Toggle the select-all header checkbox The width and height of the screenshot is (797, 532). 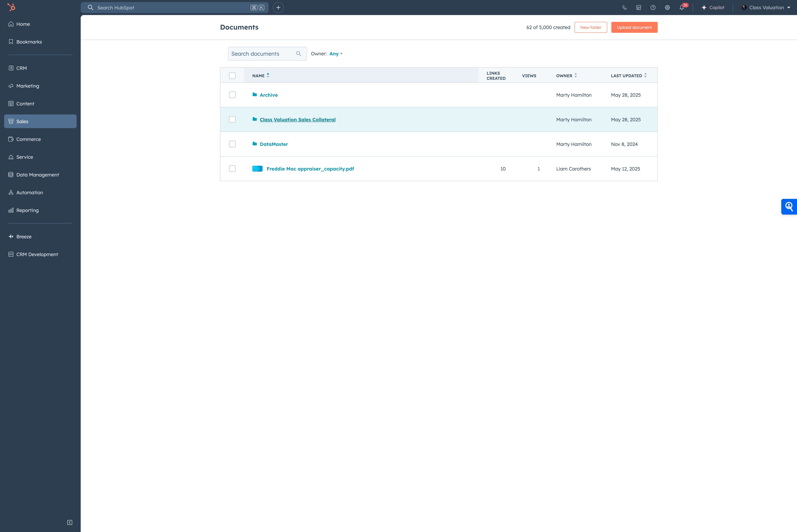[232, 76]
